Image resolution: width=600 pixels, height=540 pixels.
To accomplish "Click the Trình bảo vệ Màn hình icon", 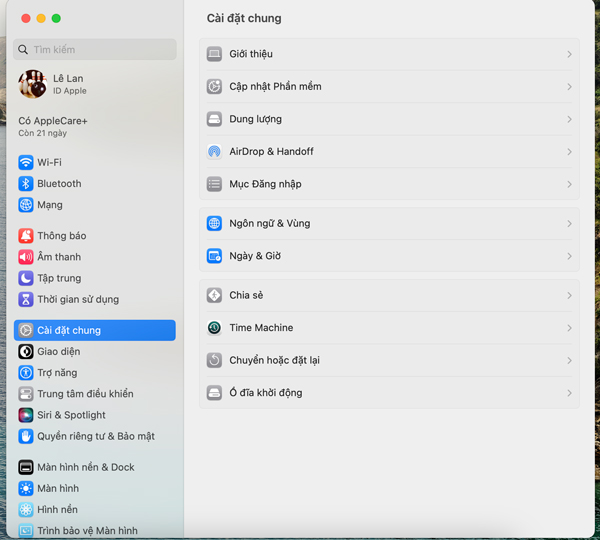I will (26, 531).
